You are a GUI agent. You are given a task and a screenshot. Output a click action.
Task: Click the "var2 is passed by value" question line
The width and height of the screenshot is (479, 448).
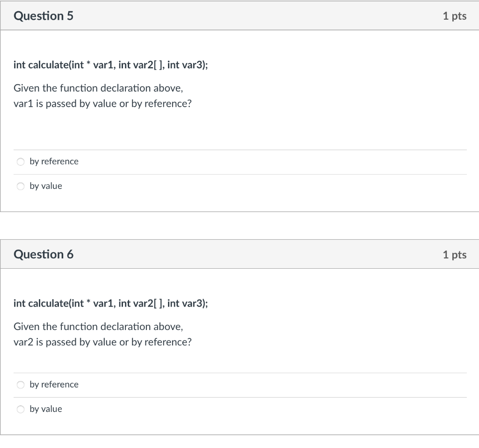(102, 342)
